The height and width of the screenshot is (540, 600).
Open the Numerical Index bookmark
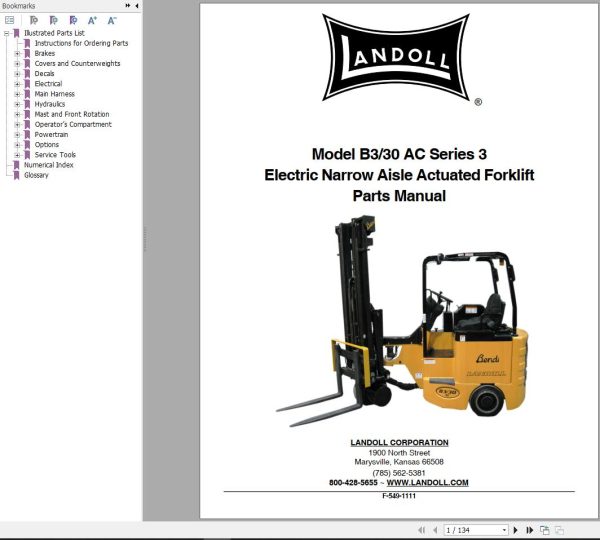pos(49,165)
